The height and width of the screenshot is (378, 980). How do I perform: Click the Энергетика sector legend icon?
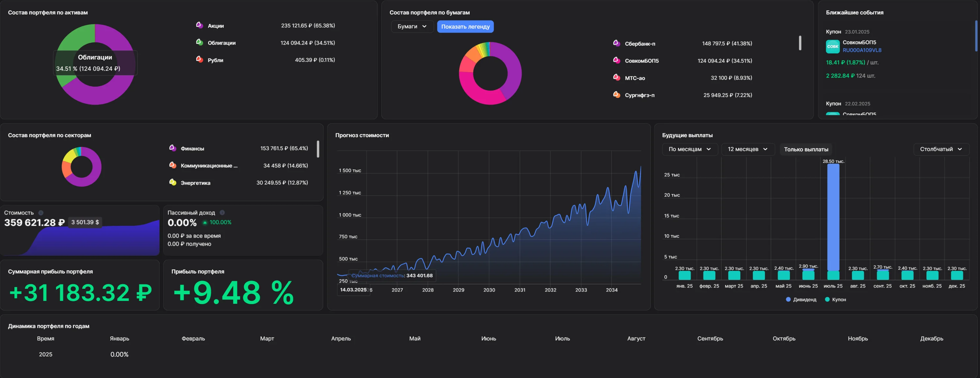coord(173,182)
